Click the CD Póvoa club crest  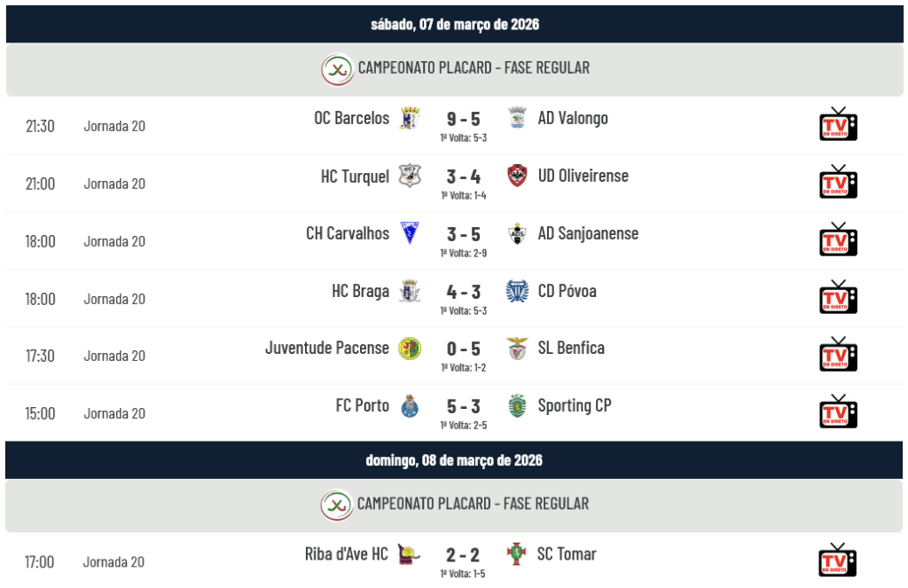point(516,291)
